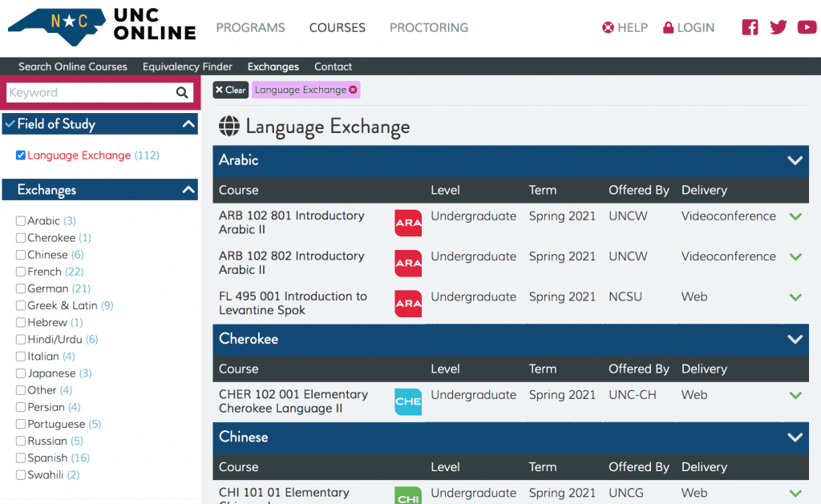Click the HELP link
The image size is (821, 504).
coord(625,28)
